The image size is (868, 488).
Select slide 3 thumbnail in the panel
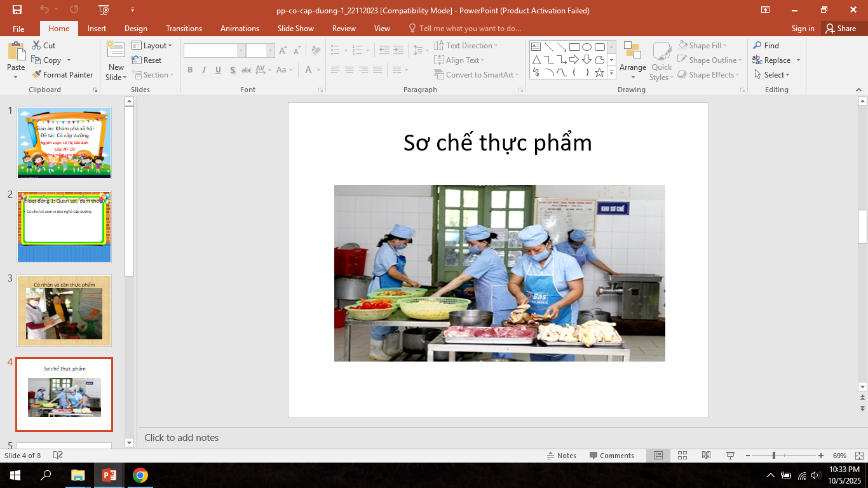pyautogui.click(x=64, y=310)
